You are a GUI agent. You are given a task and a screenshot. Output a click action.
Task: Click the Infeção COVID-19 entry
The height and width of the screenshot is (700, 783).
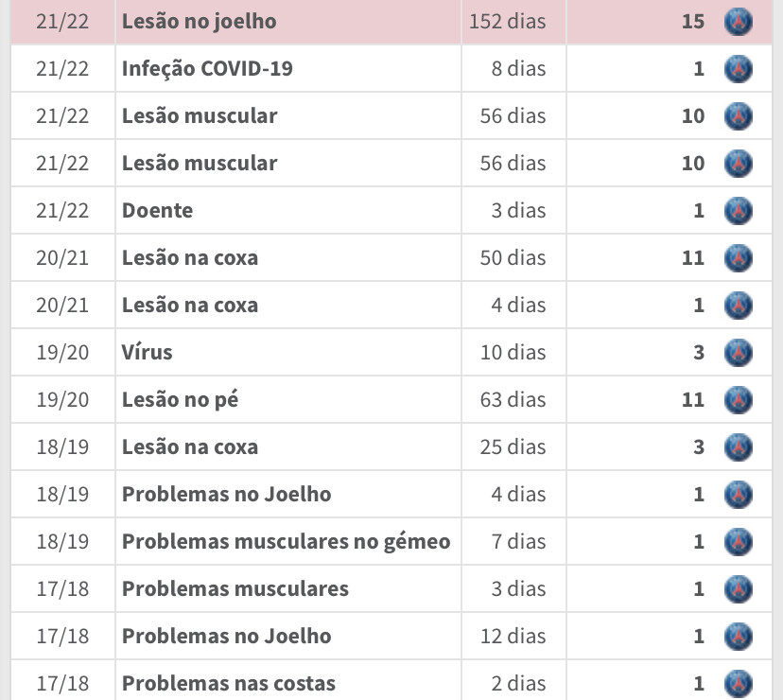point(207,68)
